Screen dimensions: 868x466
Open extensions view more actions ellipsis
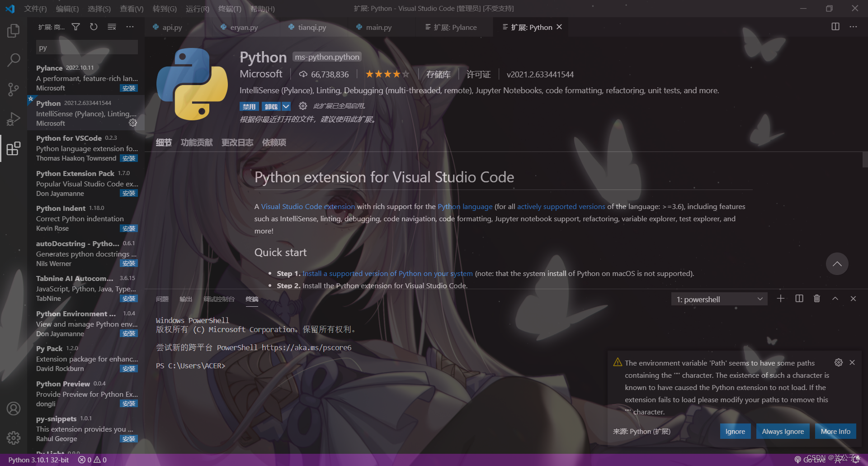pyautogui.click(x=130, y=27)
